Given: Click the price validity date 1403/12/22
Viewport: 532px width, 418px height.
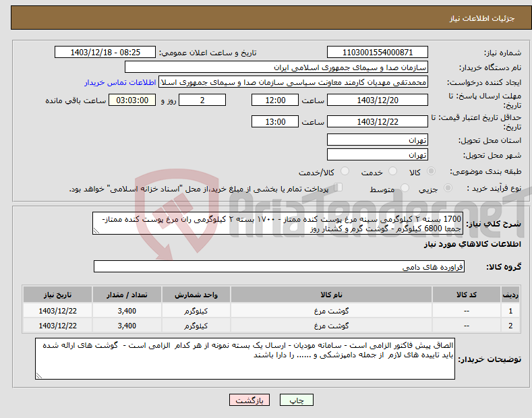Looking at the screenshot, I should tap(378, 121).
